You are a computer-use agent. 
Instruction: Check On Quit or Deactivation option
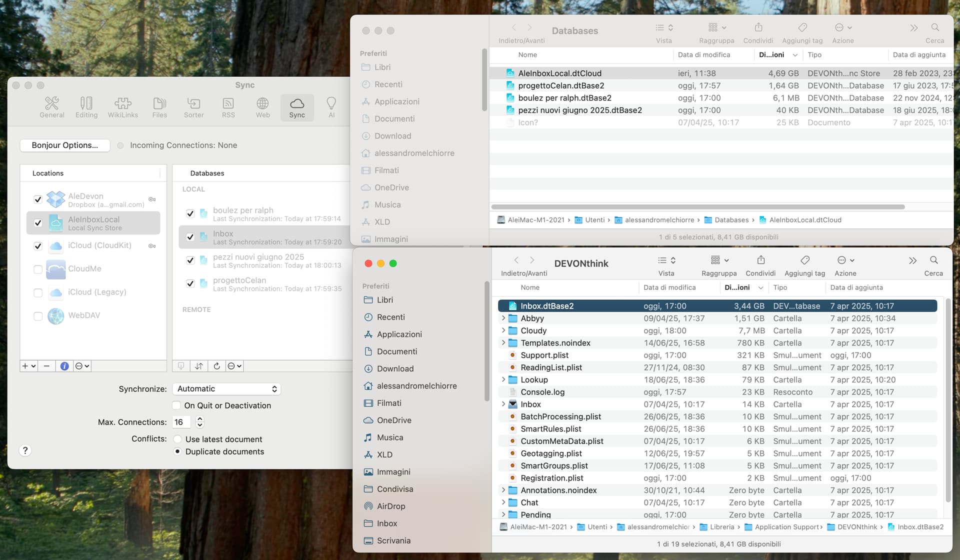(x=176, y=405)
